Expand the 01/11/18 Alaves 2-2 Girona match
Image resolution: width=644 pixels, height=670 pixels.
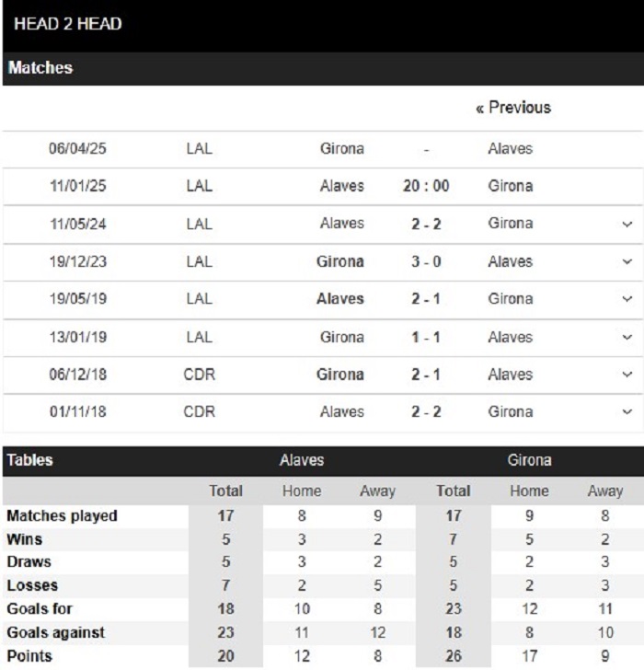[627, 412]
